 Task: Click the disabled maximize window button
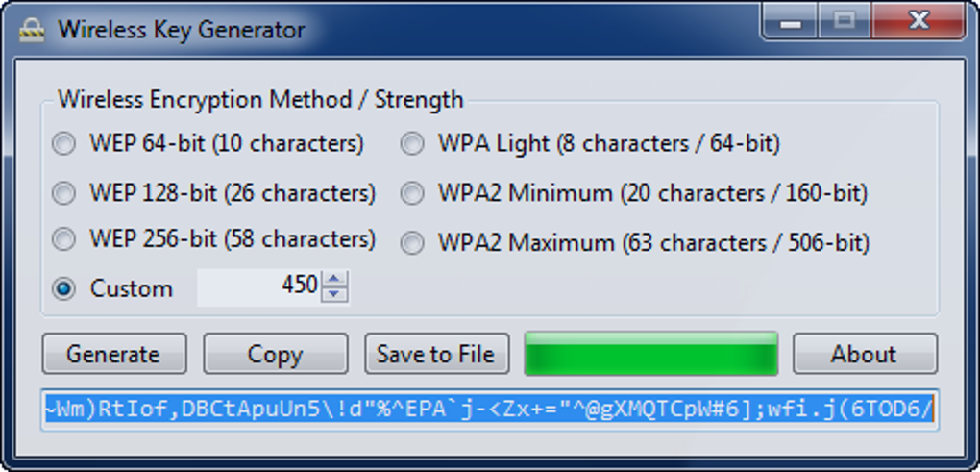click(x=845, y=22)
